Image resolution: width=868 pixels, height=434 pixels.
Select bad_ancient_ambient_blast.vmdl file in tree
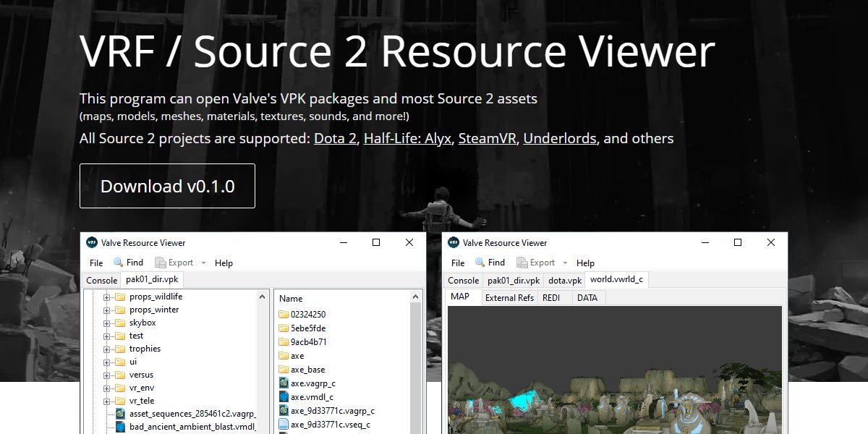pyautogui.click(x=192, y=427)
